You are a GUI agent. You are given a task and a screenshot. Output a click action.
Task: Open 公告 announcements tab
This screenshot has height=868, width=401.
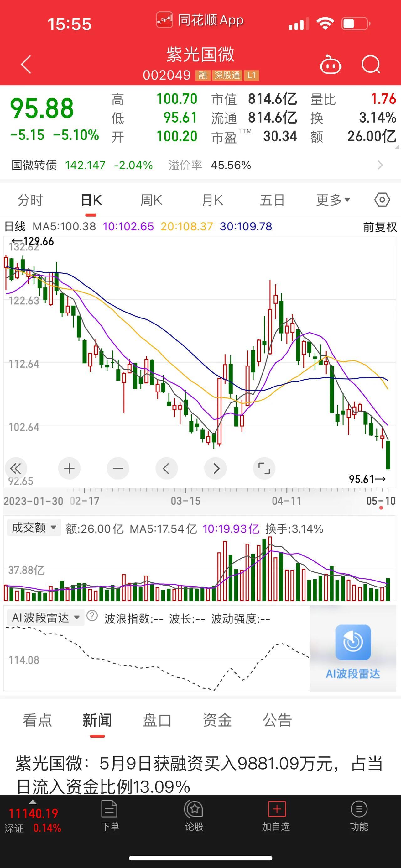tap(277, 720)
